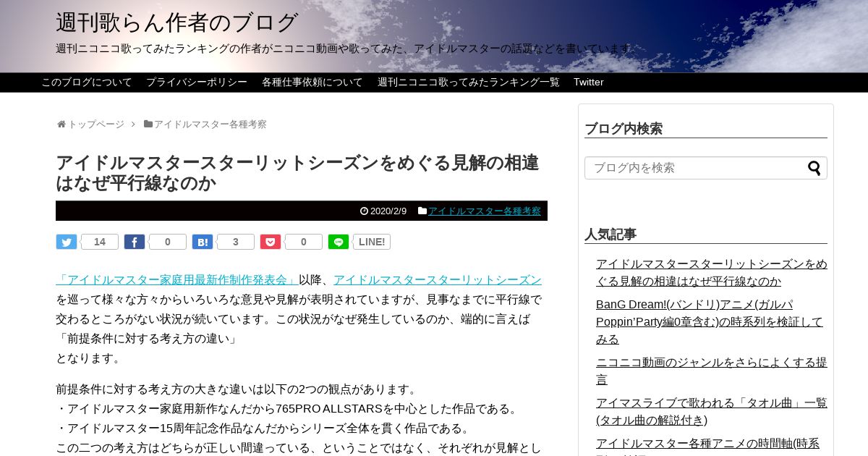Open the 各種仕事依頼について menu item
This screenshot has height=456, width=868.
click(x=312, y=82)
